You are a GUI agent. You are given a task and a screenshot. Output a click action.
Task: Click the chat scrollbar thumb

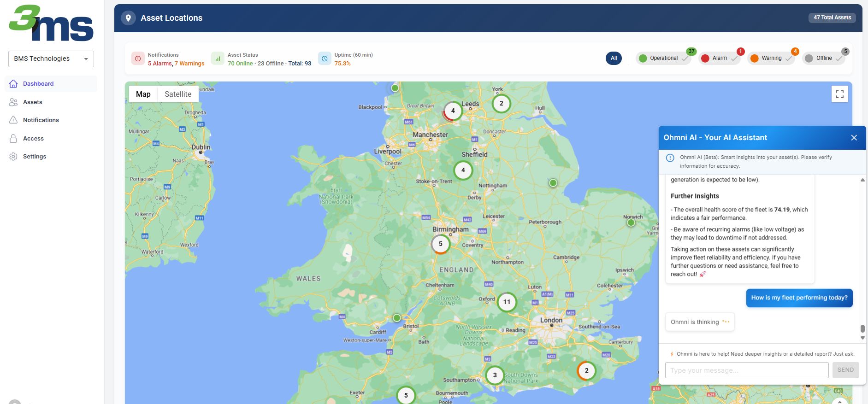[x=862, y=328]
